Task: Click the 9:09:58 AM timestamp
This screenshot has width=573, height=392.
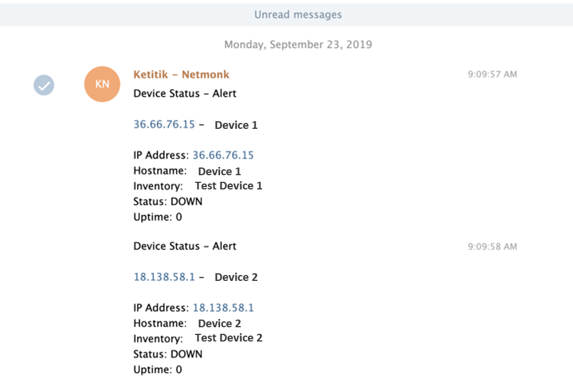Action: [x=492, y=246]
